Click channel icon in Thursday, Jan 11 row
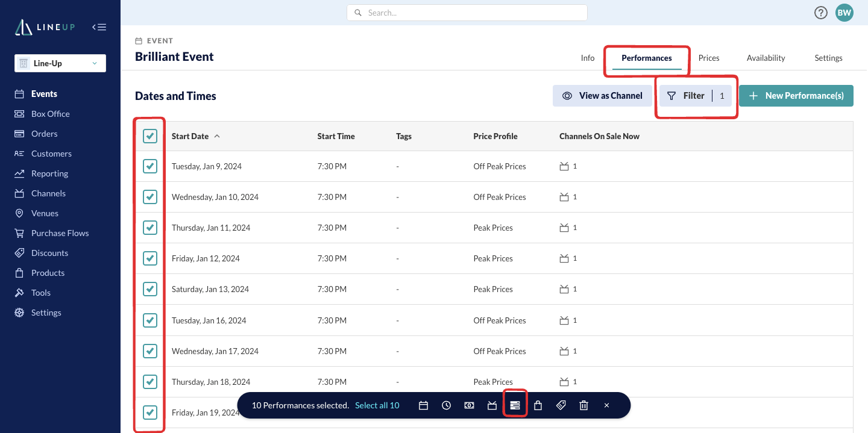The image size is (868, 433). [x=564, y=228]
